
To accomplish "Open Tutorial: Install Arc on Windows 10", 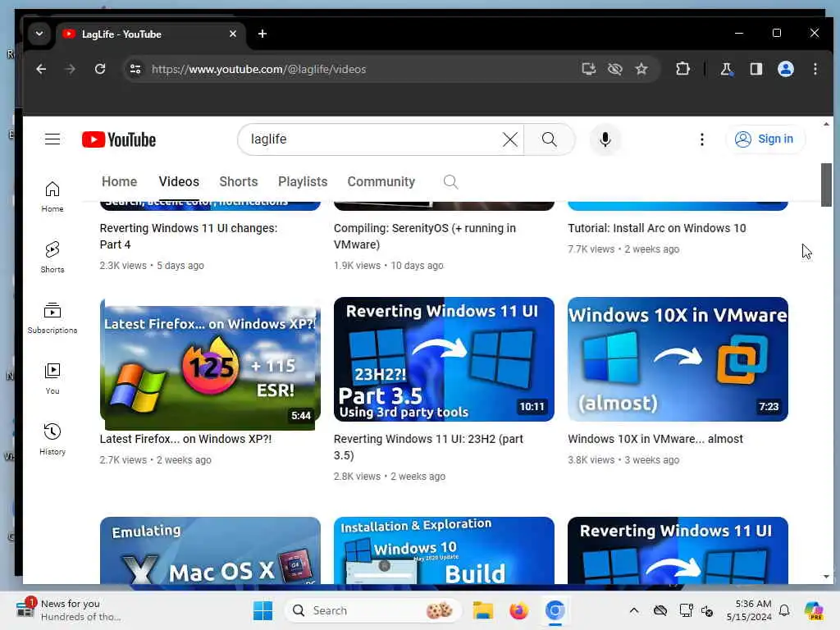I will click(x=657, y=228).
